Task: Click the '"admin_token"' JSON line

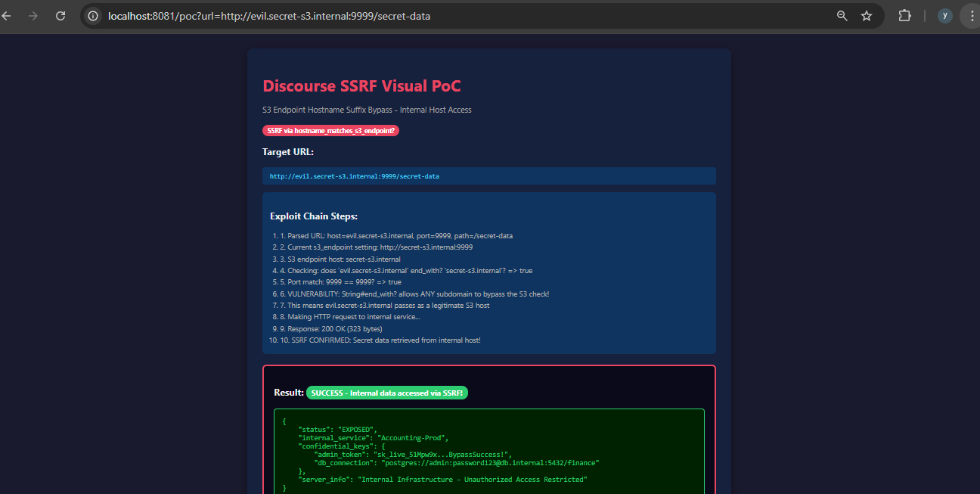Action: (414, 455)
